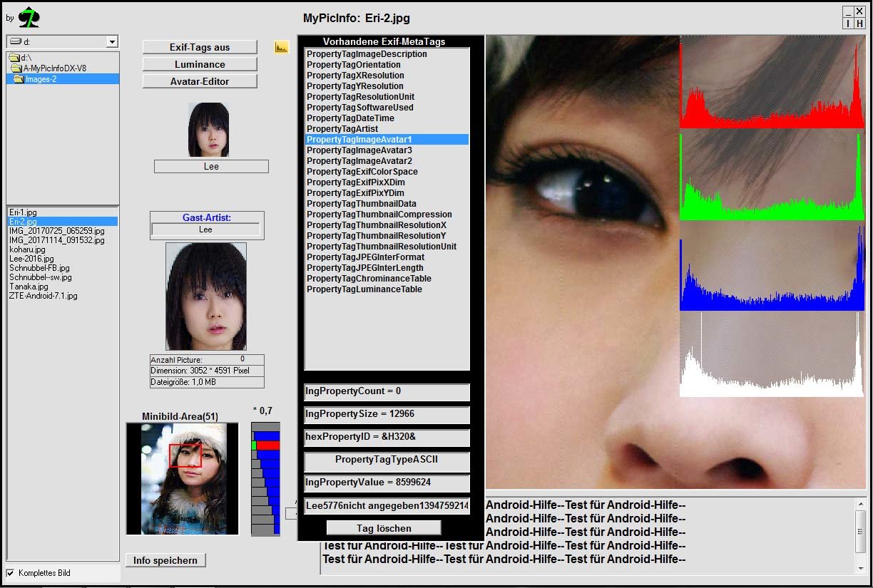The height and width of the screenshot is (588, 873).
Task: Click the description text scrollbar
Action: pyautogui.click(x=861, y=535)
